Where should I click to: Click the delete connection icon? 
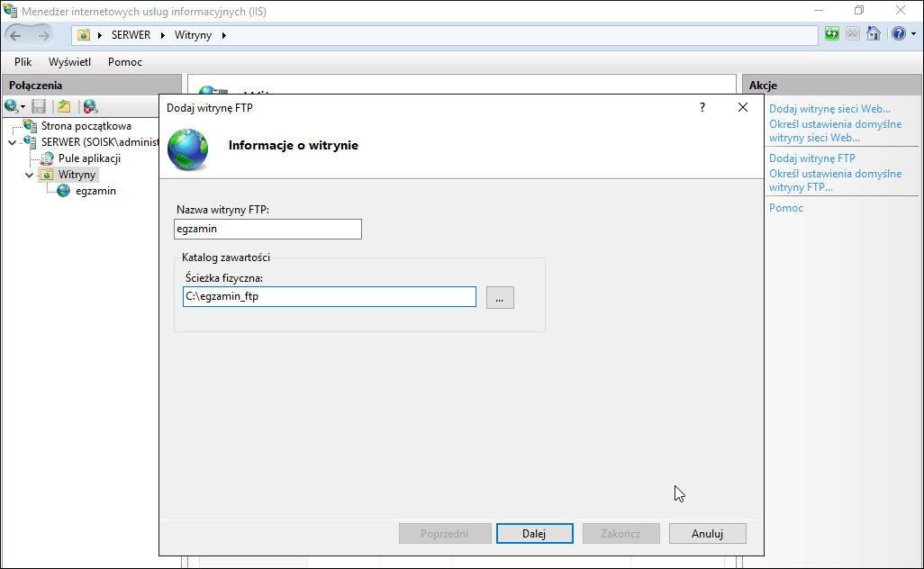(90, 106)
